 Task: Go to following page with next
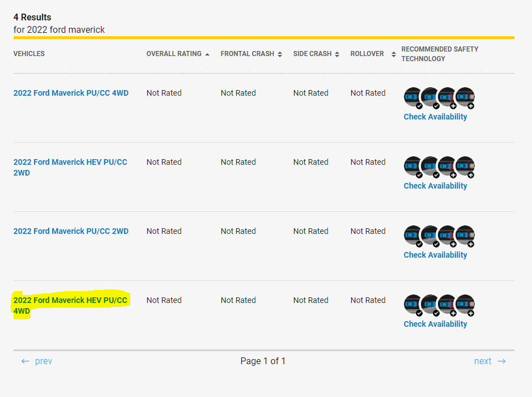click(483, 361)
